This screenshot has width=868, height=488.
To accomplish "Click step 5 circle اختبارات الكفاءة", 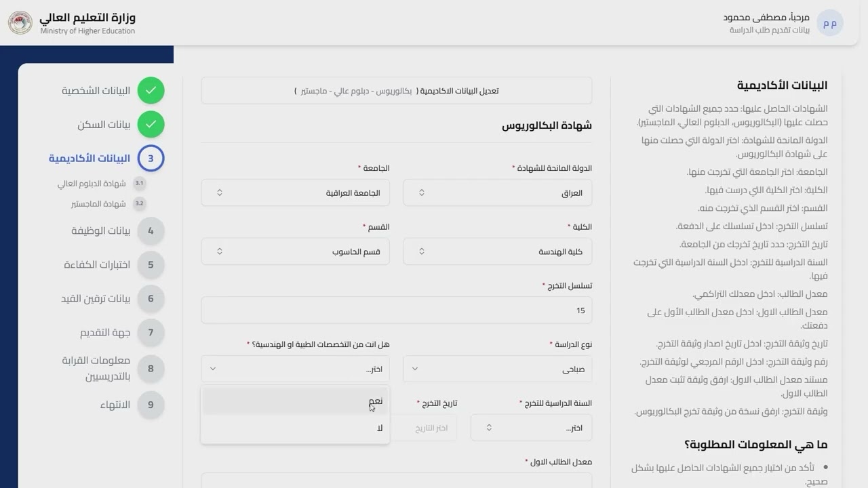I will tap(151, 265).
